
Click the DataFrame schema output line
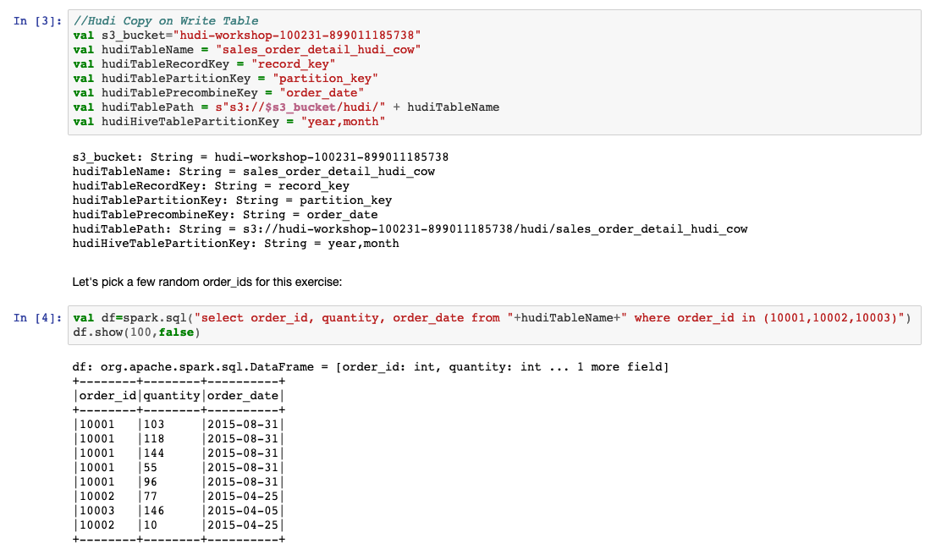pos(372,367)
